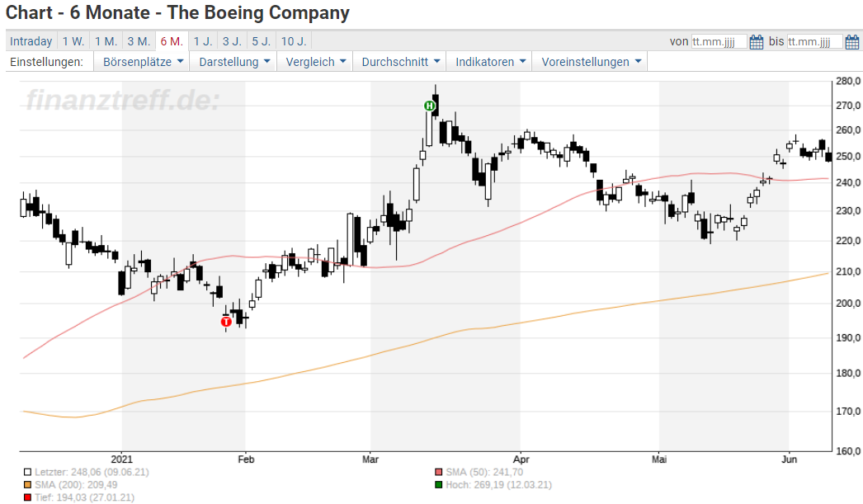This screenshot has width=863, height=504.
Task: Open the Voreinstellungen dropdown
Action: click(591, 62)
